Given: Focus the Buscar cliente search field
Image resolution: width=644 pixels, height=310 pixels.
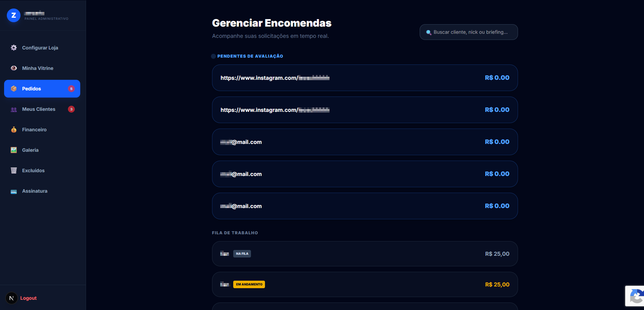Looking at the screenshot, I should [x=468, y=32].
